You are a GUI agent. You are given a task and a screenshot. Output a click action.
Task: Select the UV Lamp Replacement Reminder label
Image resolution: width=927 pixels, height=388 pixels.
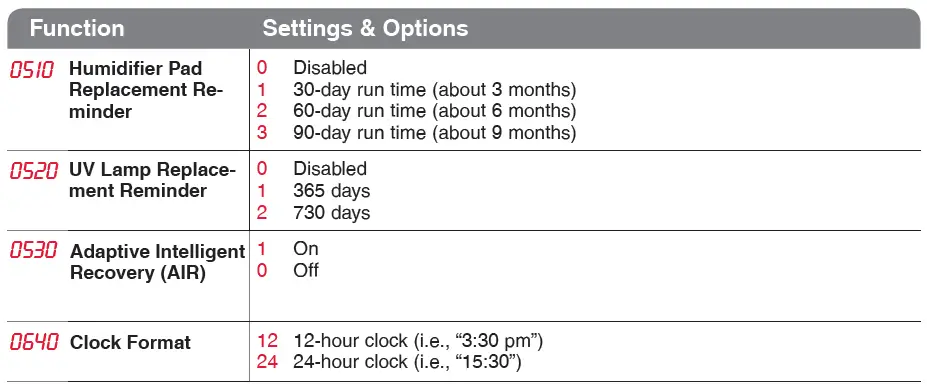pos(153,180)
